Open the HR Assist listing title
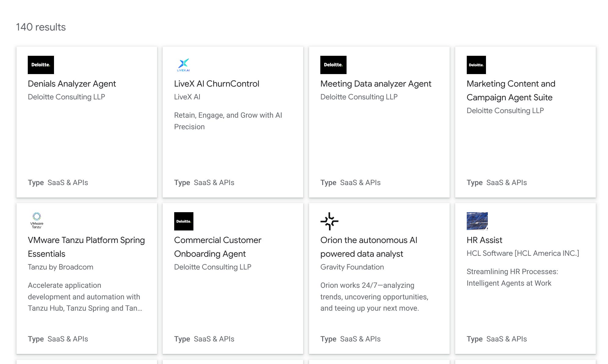This screenshot has width=608, height=364. [x=484, y=240]
